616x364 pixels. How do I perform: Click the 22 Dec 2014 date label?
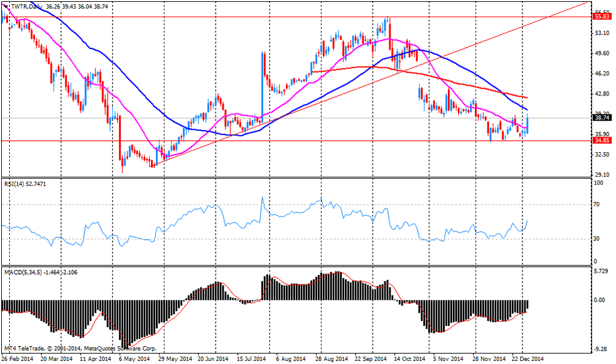(527, 358)
